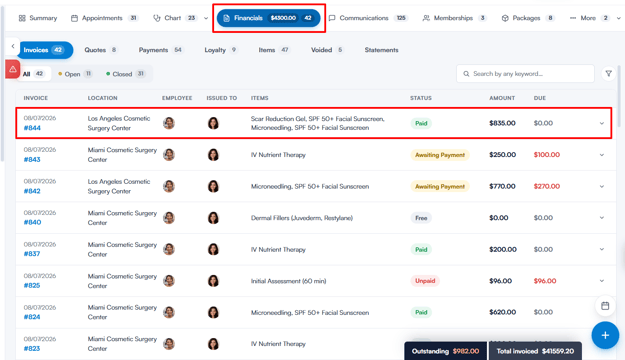Click the Summary grid icon
This screenshot has width=625, height=360.
pos(22,18)
